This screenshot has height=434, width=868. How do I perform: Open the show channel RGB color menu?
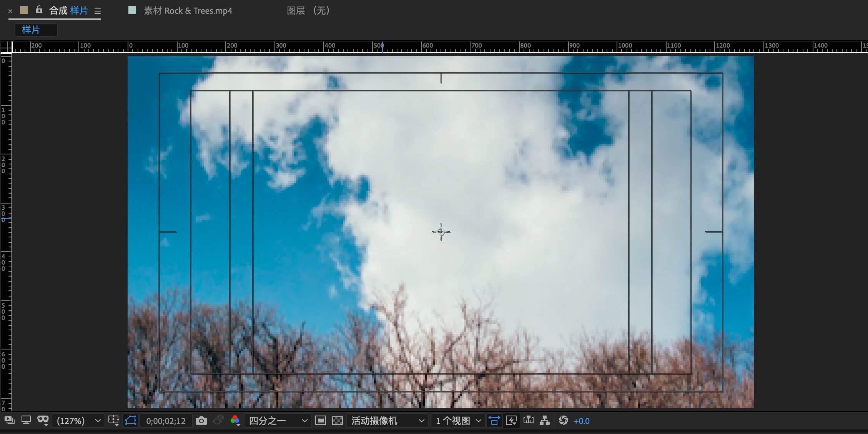pyautogui.click(x=235, y=421)
